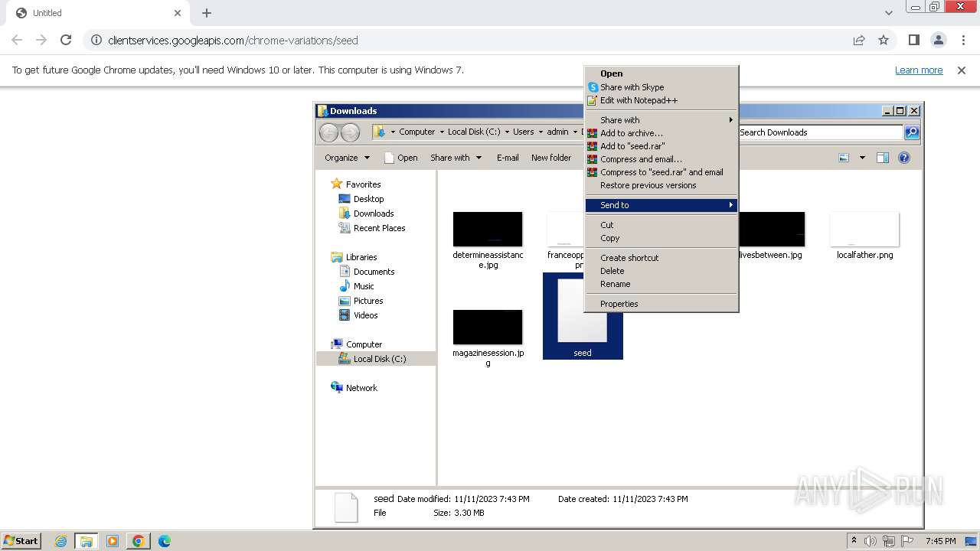Choose Rename in the context menu
Viewport: 980px width, 551px height.
pos(661,284)
